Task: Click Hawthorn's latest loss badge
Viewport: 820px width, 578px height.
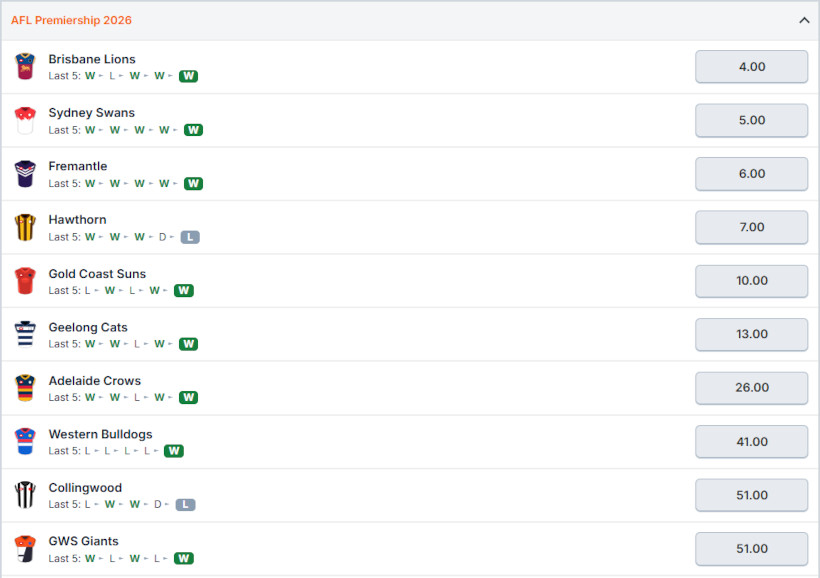Action: (x=190, y=237)
